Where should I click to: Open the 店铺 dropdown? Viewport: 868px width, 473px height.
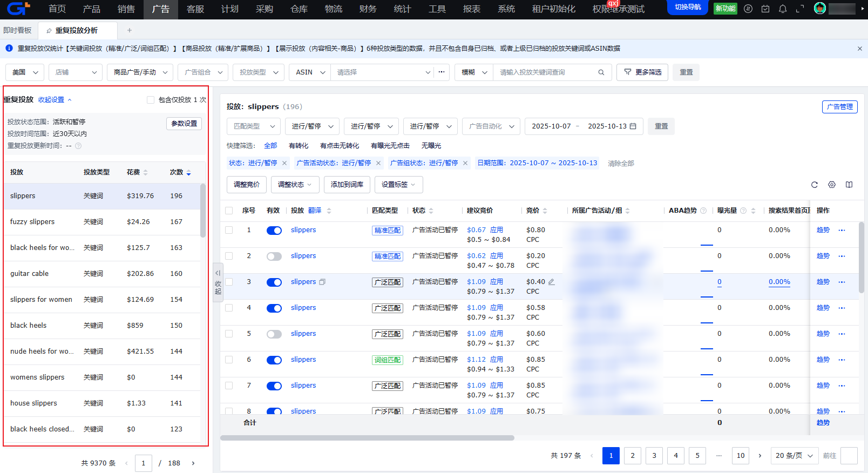click(x=76, y=72)
